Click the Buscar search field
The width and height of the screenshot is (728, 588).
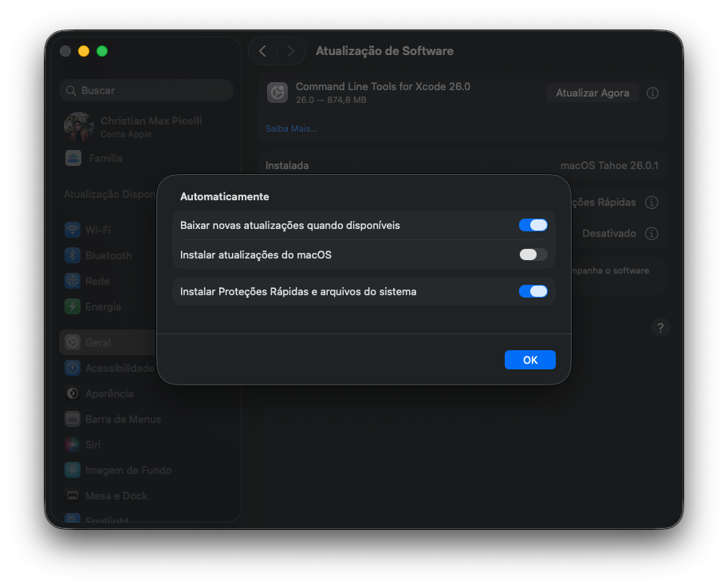coord(146,90)
